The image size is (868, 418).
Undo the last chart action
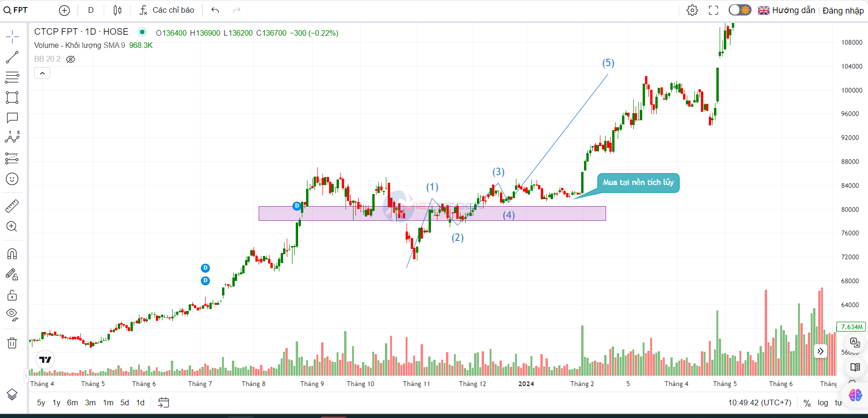click(x=215, y=10)
